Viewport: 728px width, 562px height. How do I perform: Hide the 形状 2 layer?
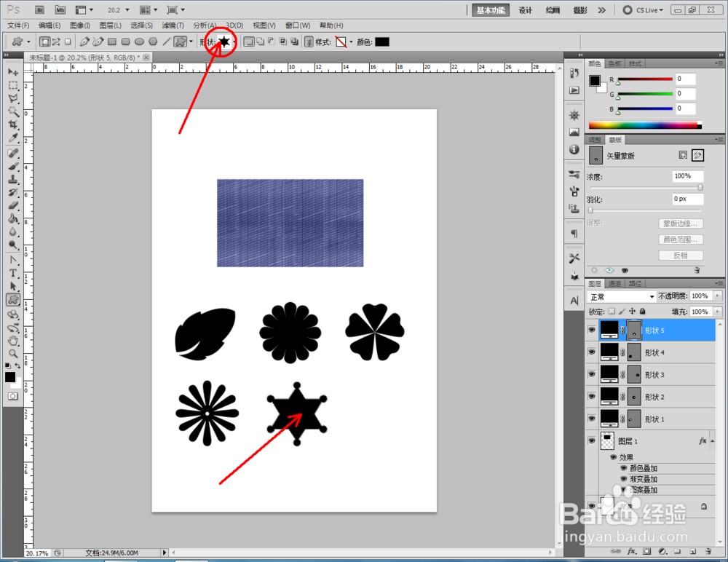point(591,397)
